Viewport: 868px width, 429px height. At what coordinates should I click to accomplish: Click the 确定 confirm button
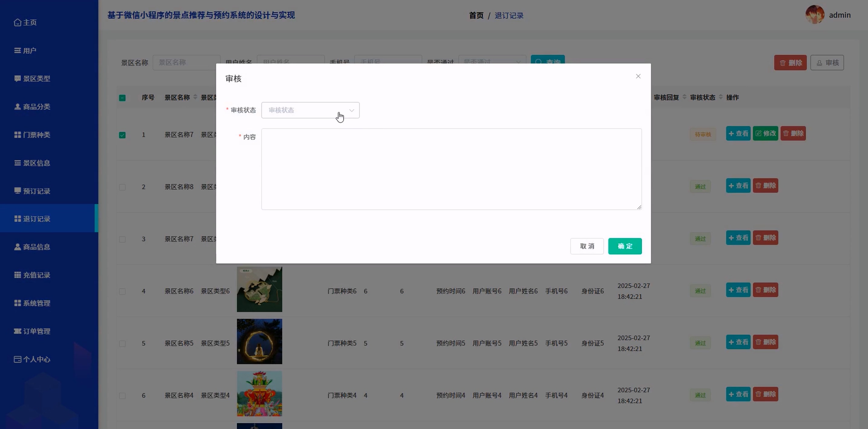(x=625, y=246)
